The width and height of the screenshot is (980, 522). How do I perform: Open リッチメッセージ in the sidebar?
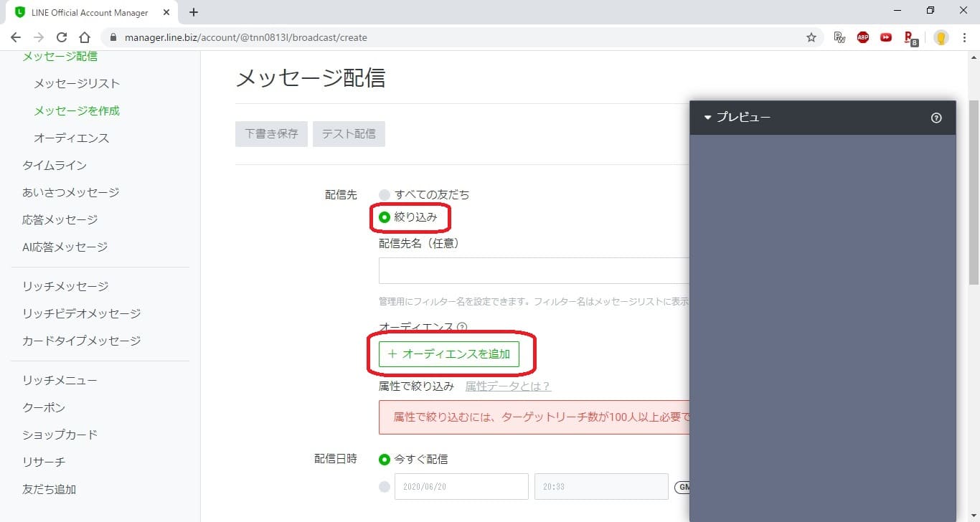tap(65, 287)
